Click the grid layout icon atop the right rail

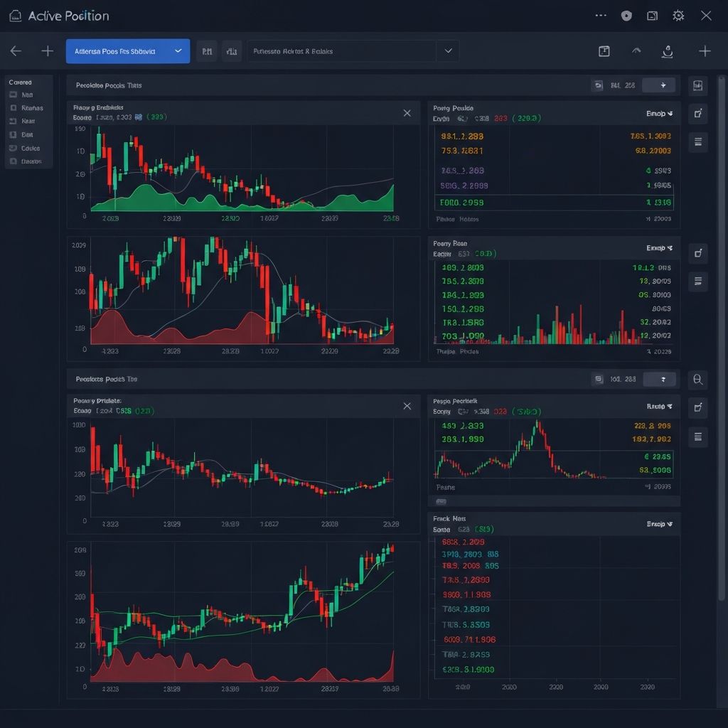[697, 85]
